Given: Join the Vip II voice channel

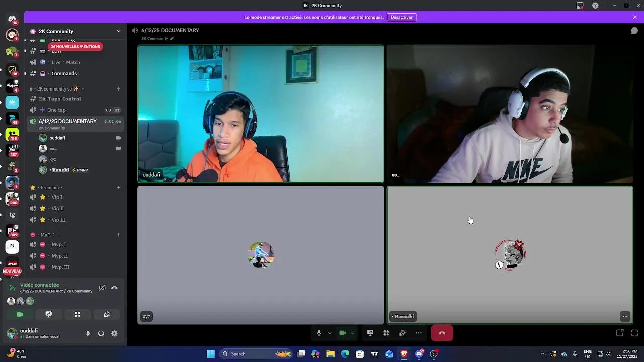Looking at the screenshot, I should (x=75, y=208).
